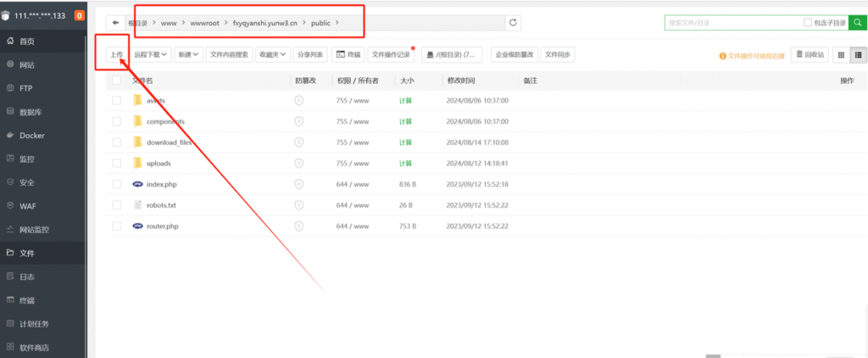This screenshot has height=358, width=868.
Task: Click the www path breadcrumb
Action: 169,23
